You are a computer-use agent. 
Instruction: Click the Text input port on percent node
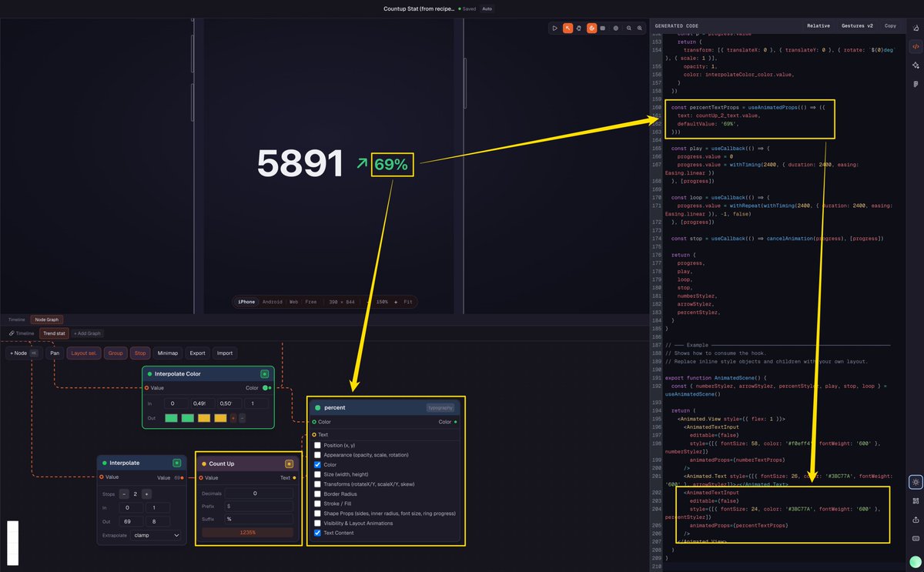click(314, 435)
